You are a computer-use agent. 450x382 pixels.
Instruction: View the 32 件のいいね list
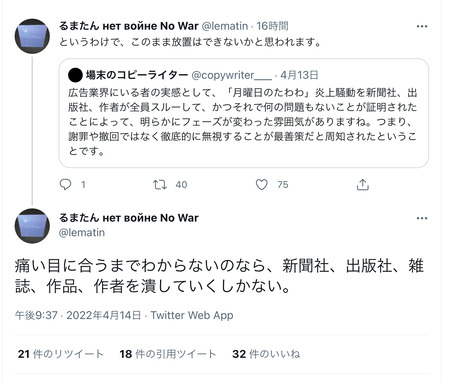[x=266, y=354]
